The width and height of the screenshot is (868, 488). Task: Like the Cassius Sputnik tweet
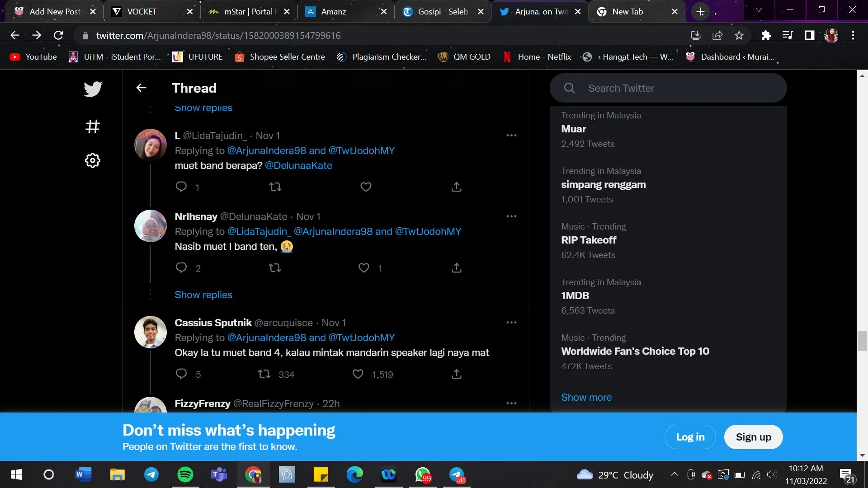[x=358, y=374]
